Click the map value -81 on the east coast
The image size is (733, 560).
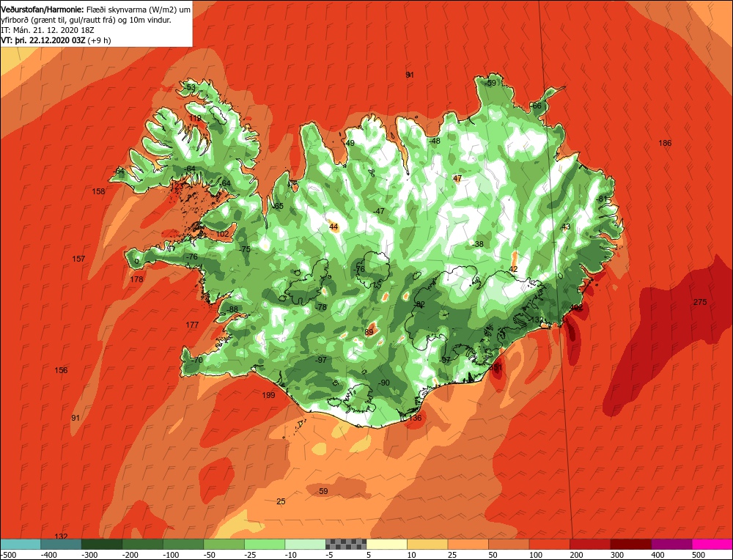point(602,199)
